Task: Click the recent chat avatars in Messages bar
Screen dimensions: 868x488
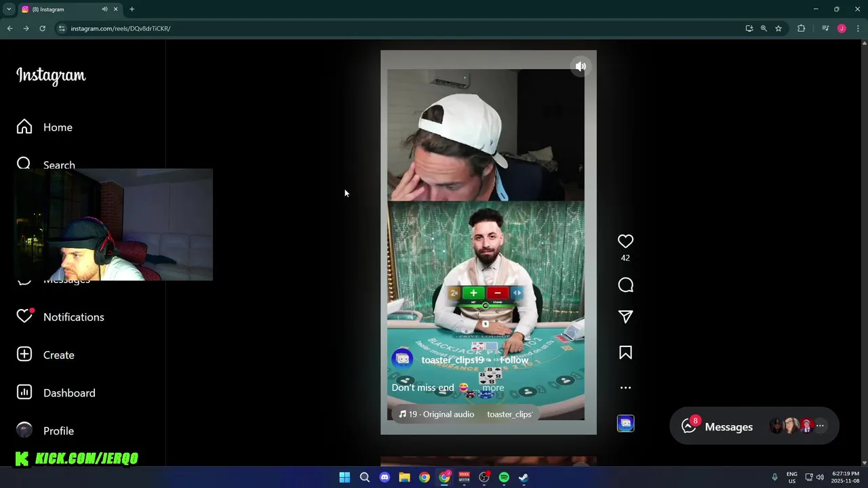Action: click(791, 426)
